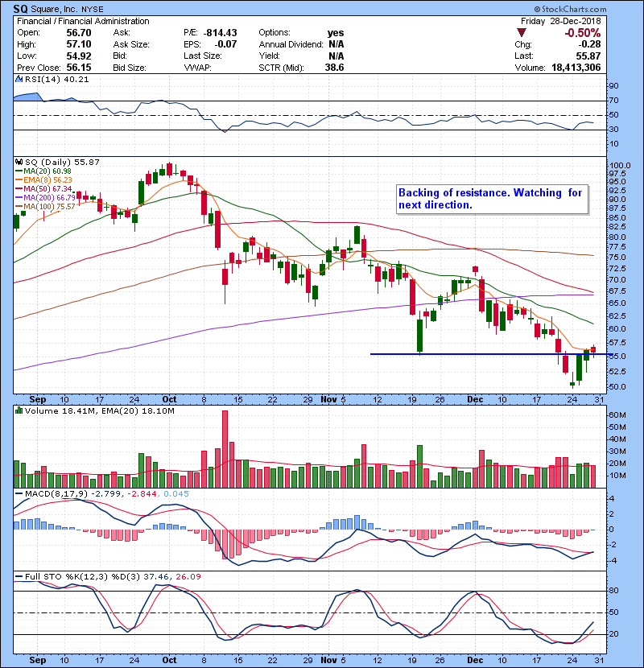Screen dimensions: 644x668
Task: Click the red down-triangle price change icon
Action: (x=522, y=32)
